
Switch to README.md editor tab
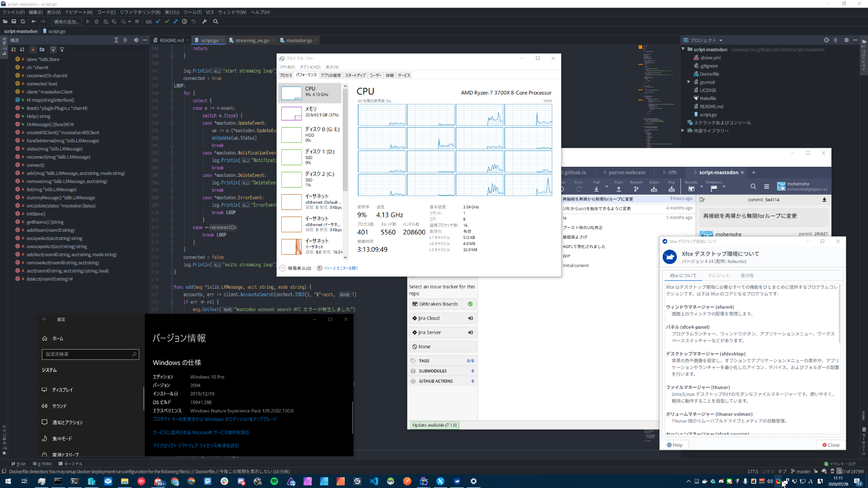171,40
